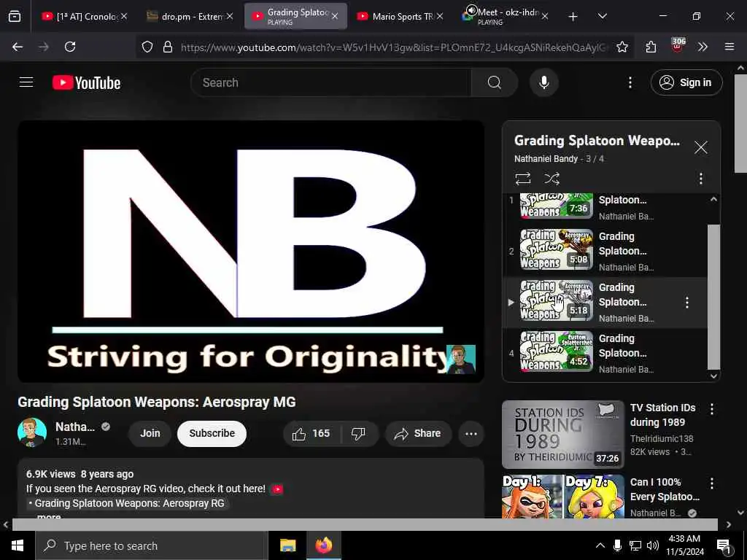The image size is (747, 560).
Task: Click the URL address bar
Action: coord(393,47)
